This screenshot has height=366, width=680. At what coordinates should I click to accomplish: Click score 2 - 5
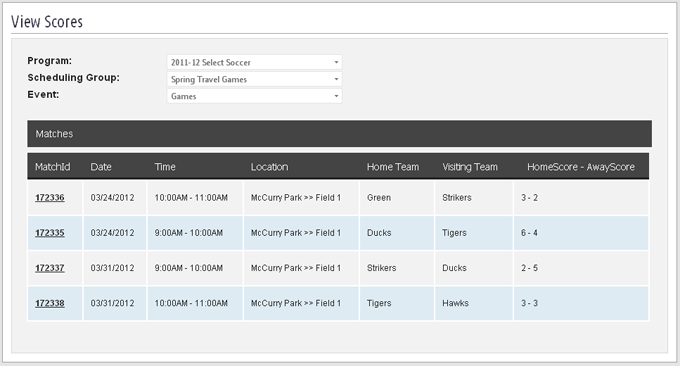coord(530,268)
